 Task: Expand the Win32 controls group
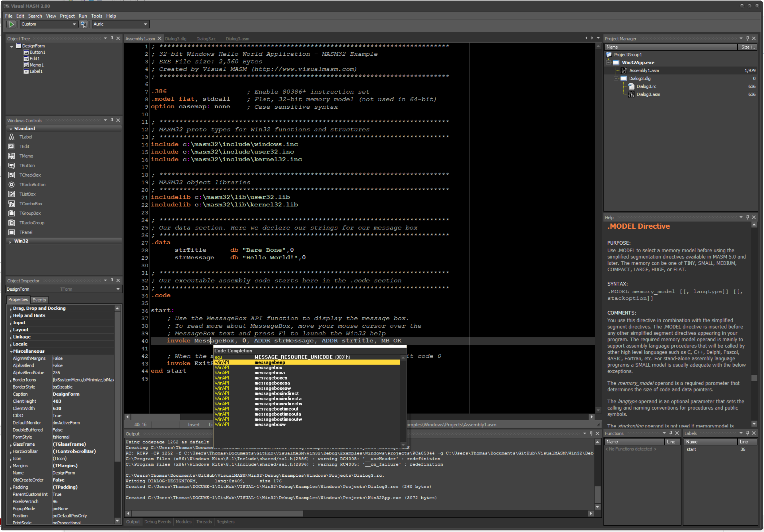10,242
